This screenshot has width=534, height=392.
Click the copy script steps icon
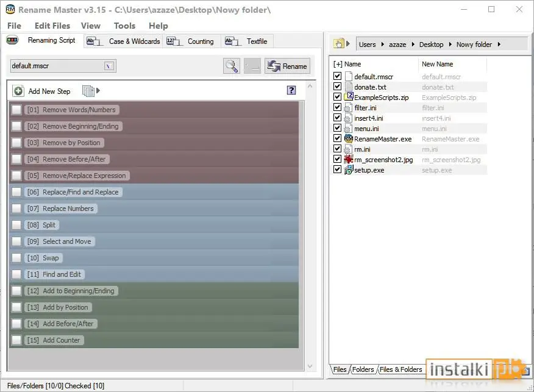pyautogui.click(x=88, y=91)
